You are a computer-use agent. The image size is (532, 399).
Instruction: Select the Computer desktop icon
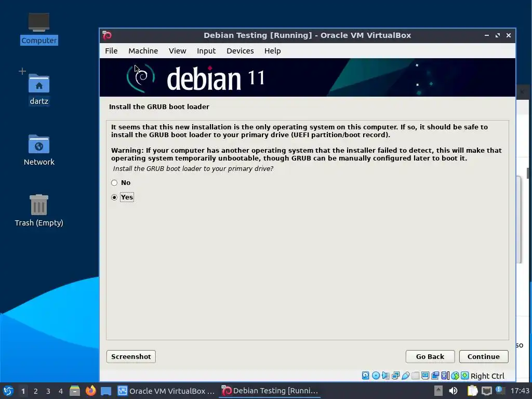tap(39, 29)
